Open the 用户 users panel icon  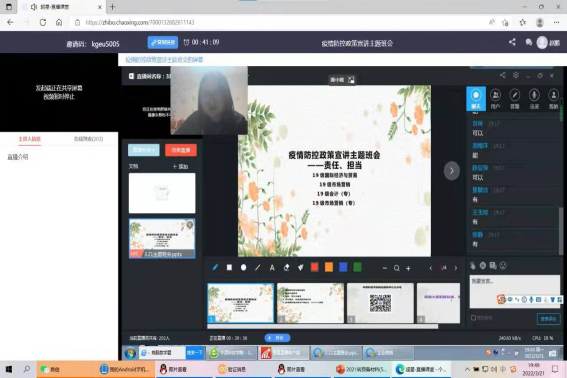point(495,99)
